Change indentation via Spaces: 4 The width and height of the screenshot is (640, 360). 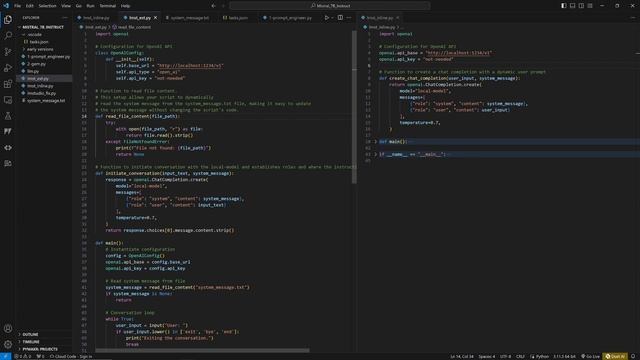pos(487,356)
